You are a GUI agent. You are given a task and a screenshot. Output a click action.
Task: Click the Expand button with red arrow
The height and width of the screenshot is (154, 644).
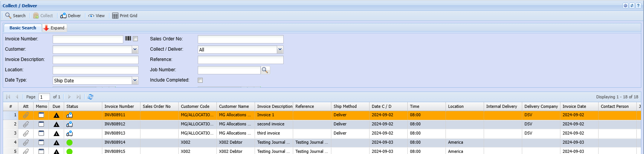pos(54,28)
